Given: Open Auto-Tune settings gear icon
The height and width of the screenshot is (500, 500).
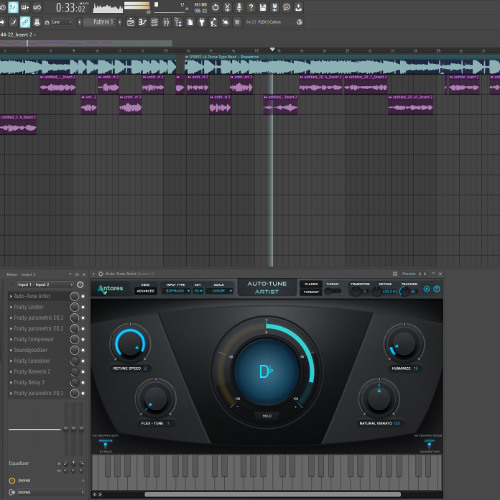Looking at the screenshot, I should (x=427, y=289).
